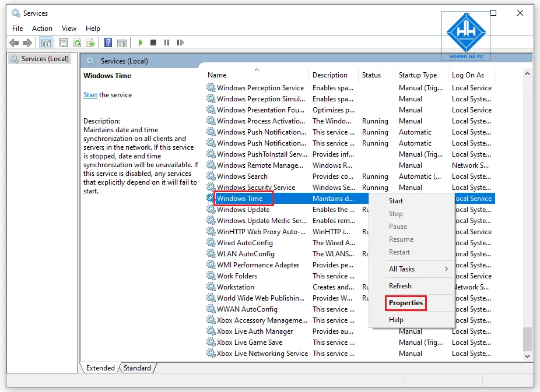Restart the service with the restart toolbar icon
Image resolution: width=540 pixels, height=392 pixels.
pyautogui.click(x=181, y=42)
